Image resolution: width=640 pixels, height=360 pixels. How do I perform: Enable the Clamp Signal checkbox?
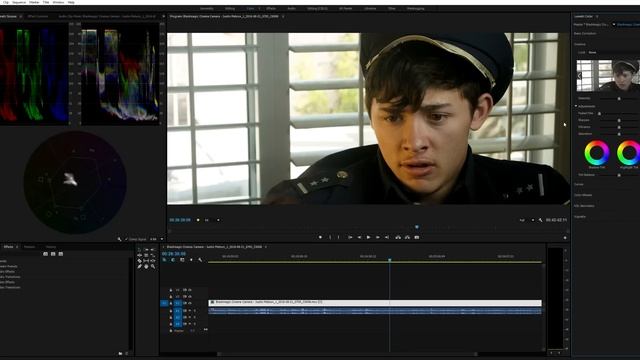click(127, 239)
